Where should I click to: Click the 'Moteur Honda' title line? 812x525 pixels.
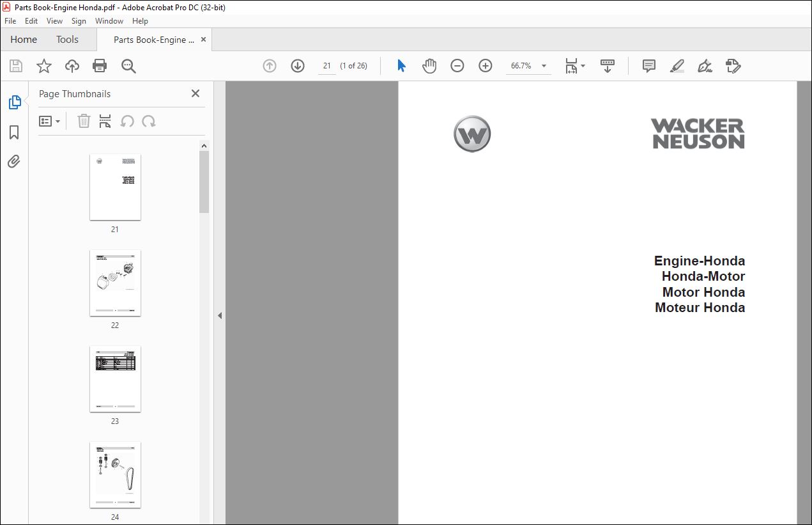(700, 308)
